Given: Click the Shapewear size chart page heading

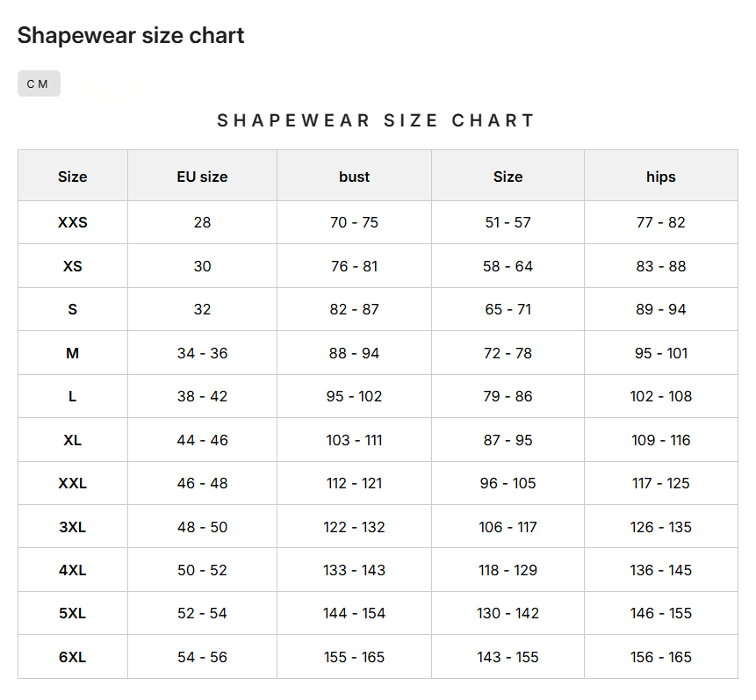Looking at the screenshot, I should point(131,35).
